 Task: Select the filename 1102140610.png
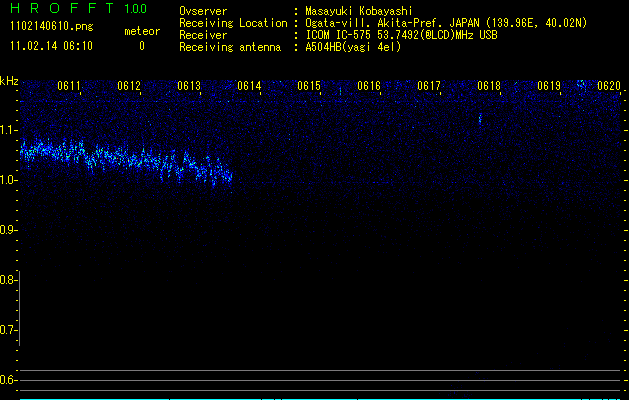coord(52,27)
